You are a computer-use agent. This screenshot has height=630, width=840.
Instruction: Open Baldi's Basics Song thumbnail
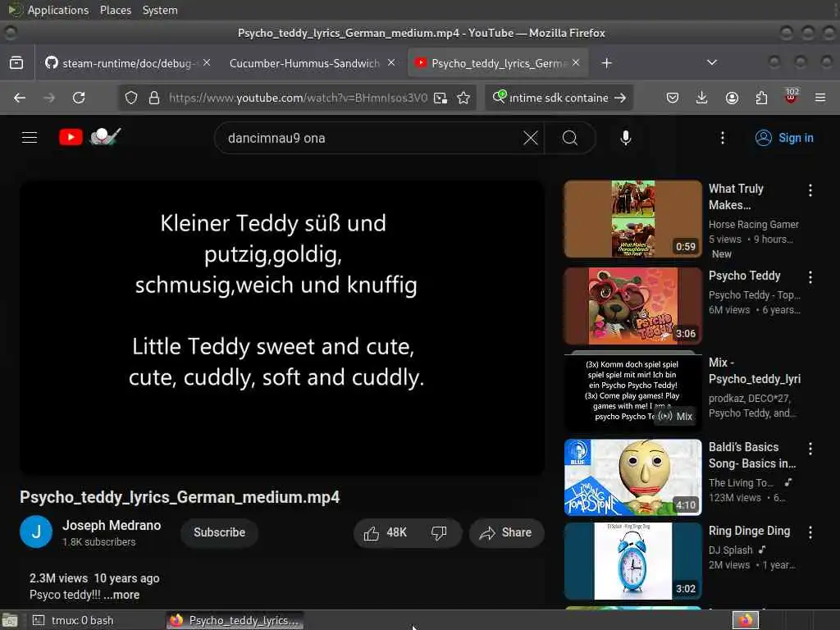(632, 477)
